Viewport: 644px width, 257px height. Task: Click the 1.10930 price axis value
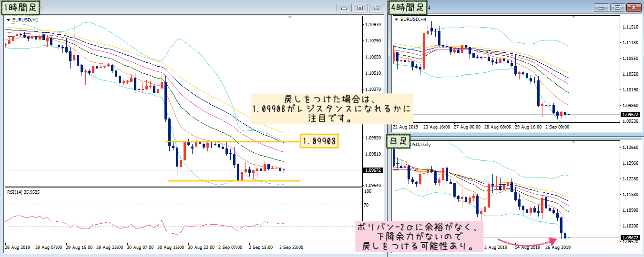coord(372,24)
